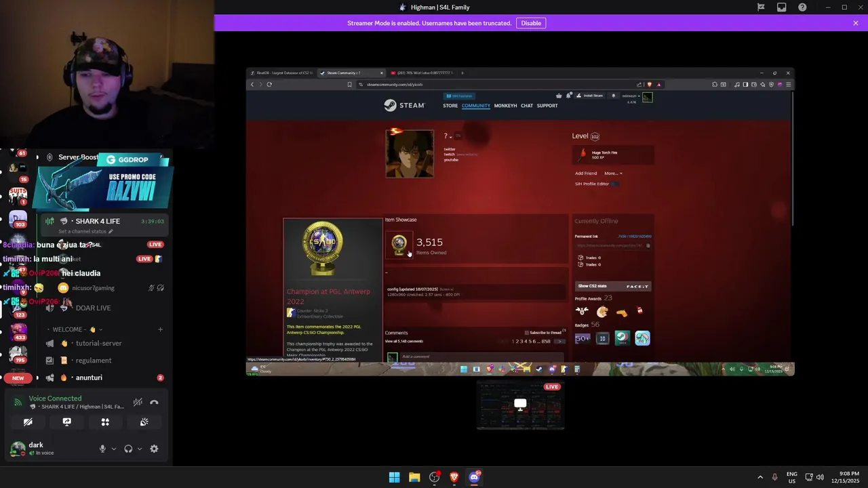Viewport: 868px width, 488px height.
Task: Open the Steam profile avatar picture
Action: (x=410, y=154)
